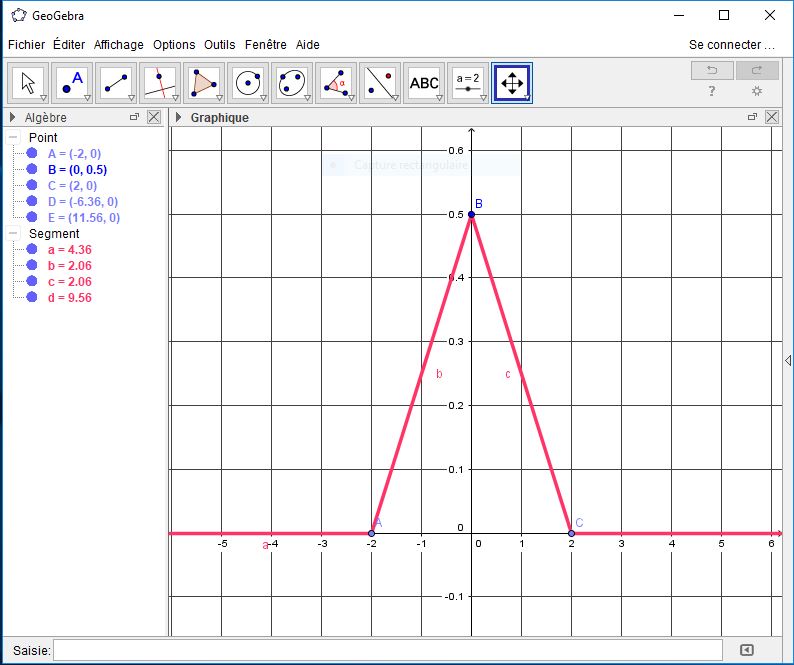The height and width of the screenshot is (665, 794).
Task: Toggle visibility of segment d = 9.56
Action: 32,297
